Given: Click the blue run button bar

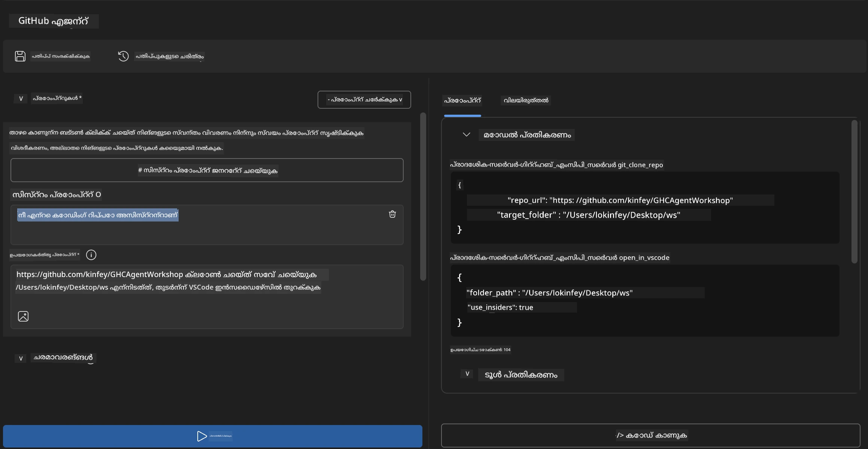Looking at the screenshot, I should [213, 436].
